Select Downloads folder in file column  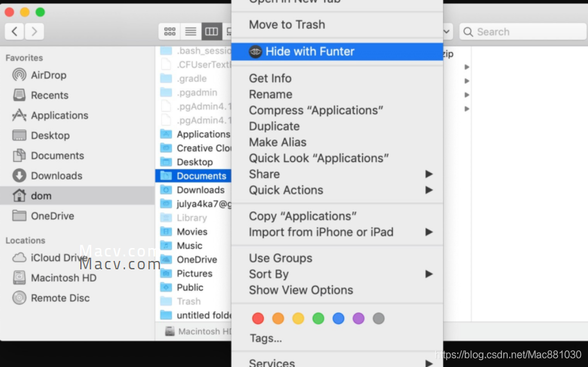[193, 190]
